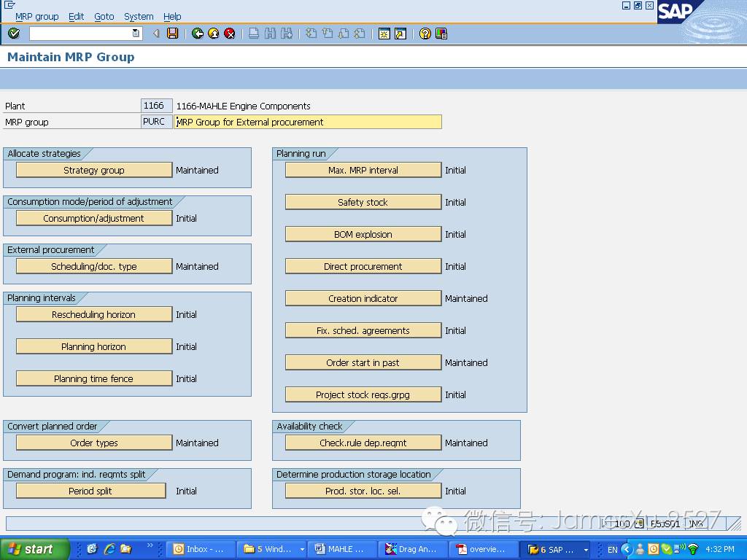
Task: Launch Internet Explorer from the quick launch bar
Action: tap(109, 549)
